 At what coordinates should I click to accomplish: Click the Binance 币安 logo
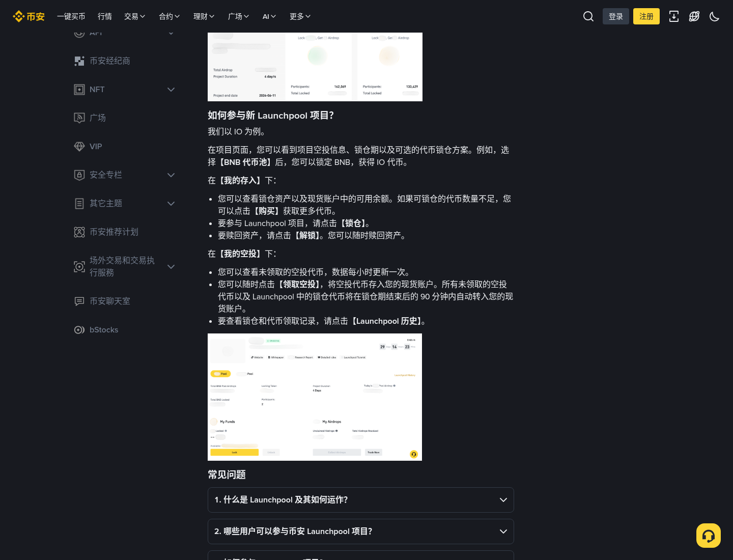[29, 16]
